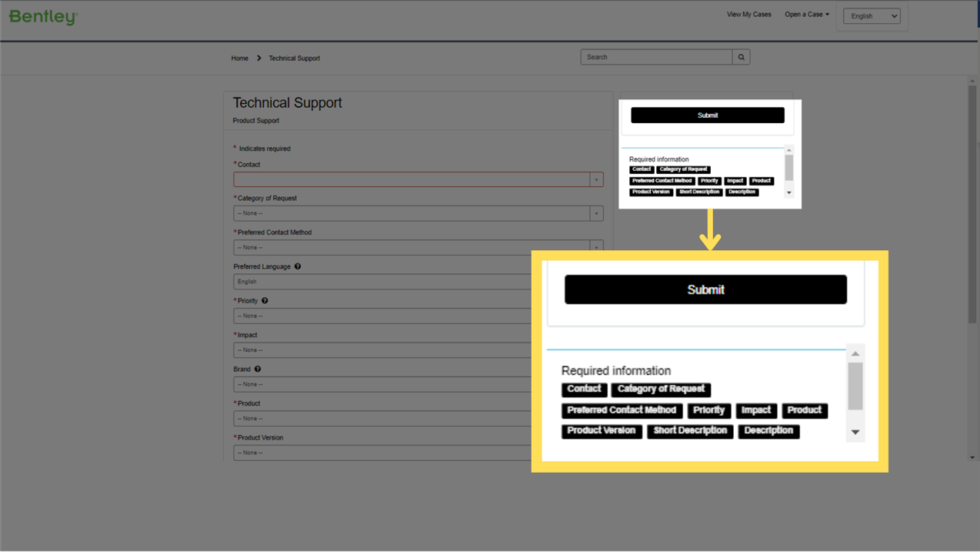
Task: Open the Open a Case menu
Action: click(807, 15)
